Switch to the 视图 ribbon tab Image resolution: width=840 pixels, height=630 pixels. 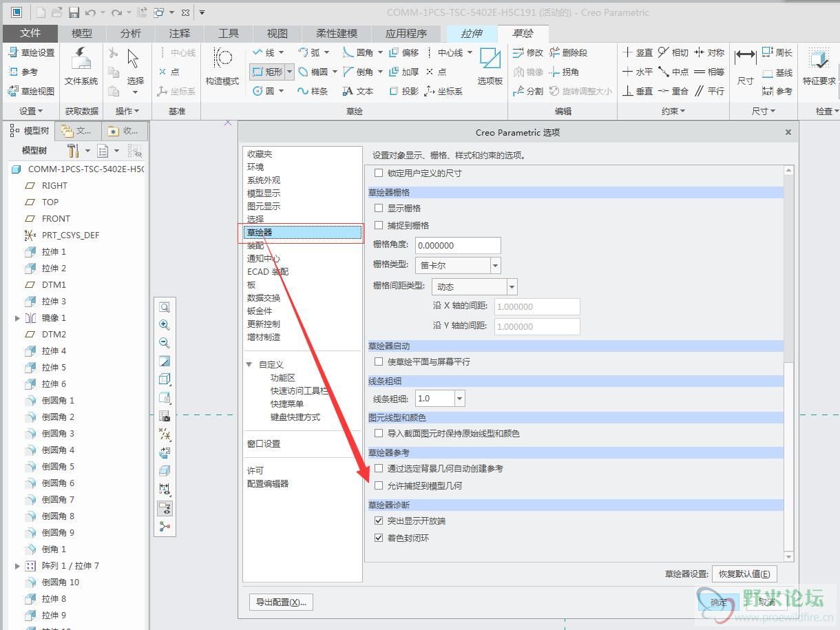coord(277,33)
